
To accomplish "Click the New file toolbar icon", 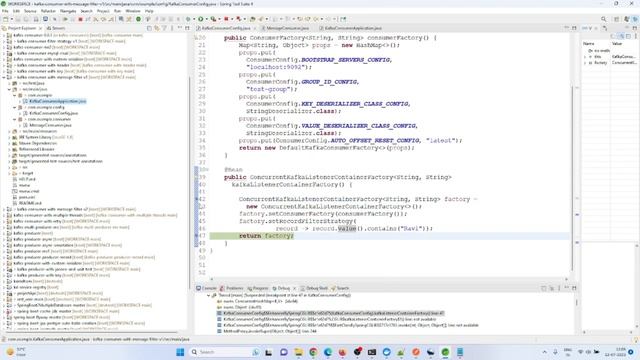I will (5, 19).
